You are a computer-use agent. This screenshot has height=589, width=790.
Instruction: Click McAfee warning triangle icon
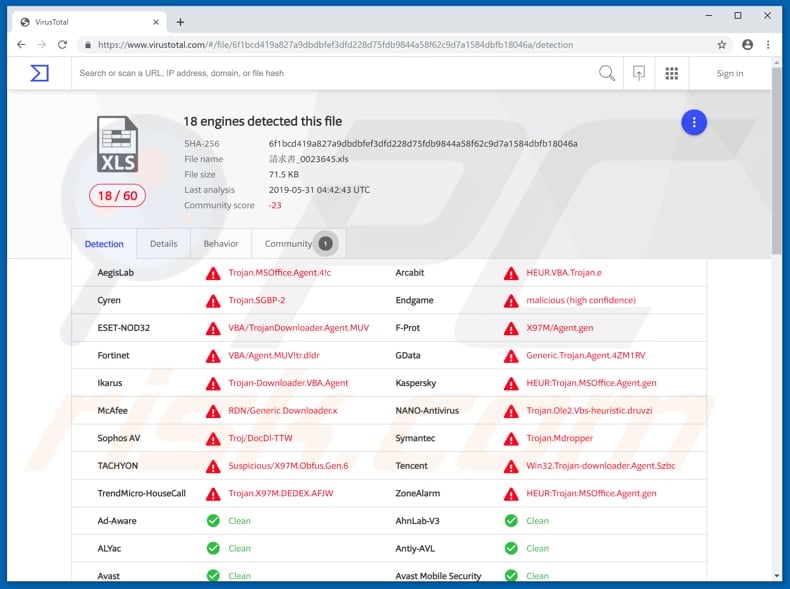(213, 411)
